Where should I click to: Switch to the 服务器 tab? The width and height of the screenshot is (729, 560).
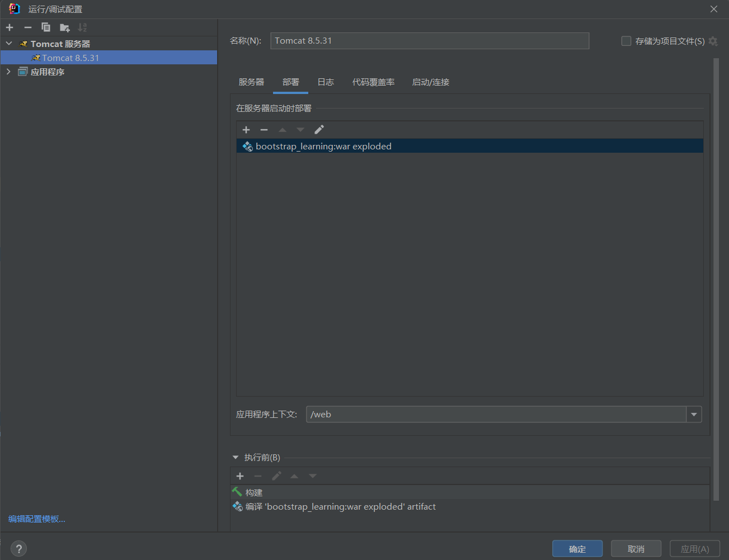[251, 82]
